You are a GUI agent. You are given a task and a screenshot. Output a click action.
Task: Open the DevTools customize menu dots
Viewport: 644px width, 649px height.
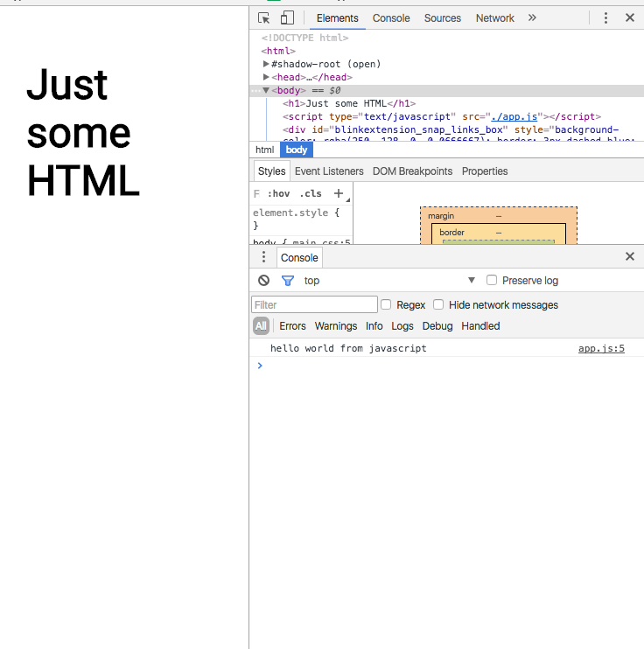(605, 17)
